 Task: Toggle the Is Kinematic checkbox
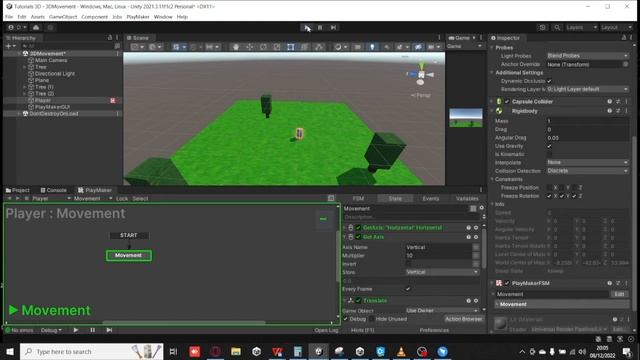point(549,154)
